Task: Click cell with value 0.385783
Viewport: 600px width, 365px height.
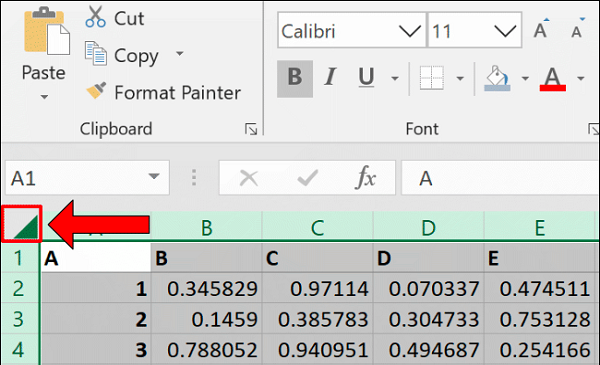Action: [x=318, y=319]
